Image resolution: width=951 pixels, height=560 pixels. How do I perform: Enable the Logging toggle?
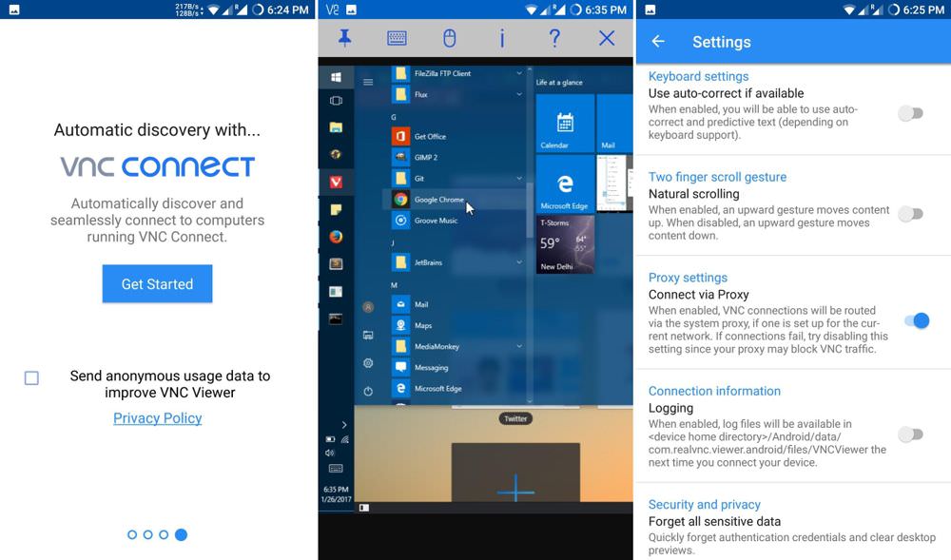tap(910, 434)
